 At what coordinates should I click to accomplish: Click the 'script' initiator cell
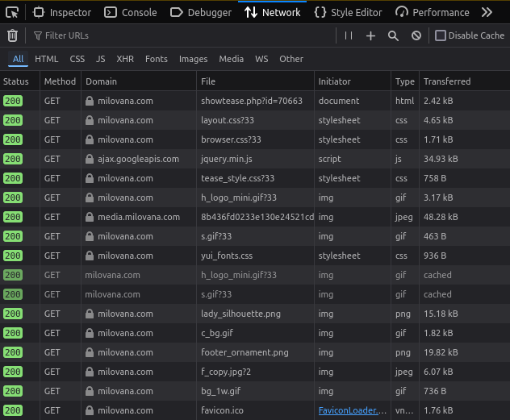[x=353, y=159]
